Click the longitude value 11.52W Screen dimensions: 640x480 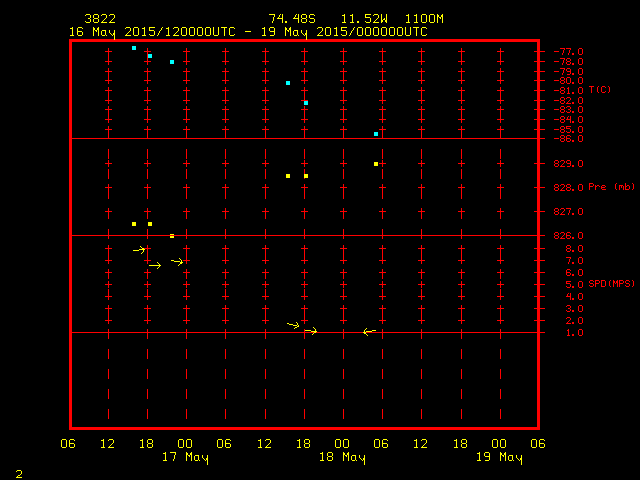[x=366, y=19]
